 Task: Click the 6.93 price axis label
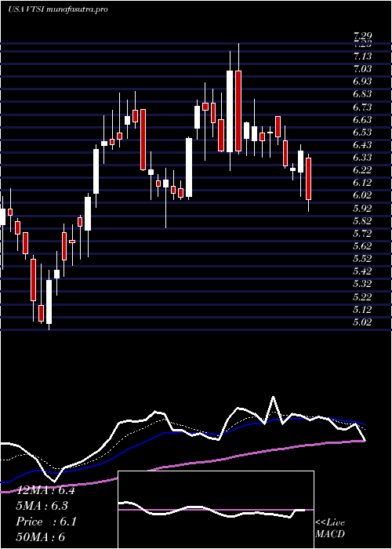pyautogui.click(x=362, y=82)
